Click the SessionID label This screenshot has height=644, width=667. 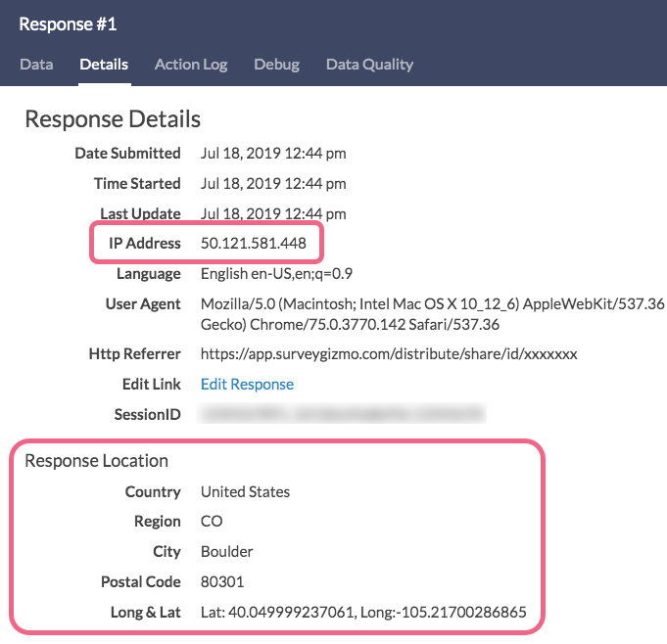click(x=147, y=414)
